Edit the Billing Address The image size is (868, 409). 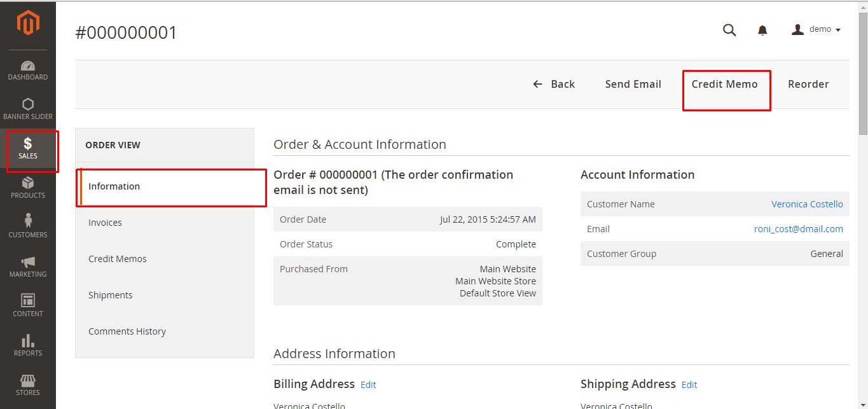pos(368,385)
